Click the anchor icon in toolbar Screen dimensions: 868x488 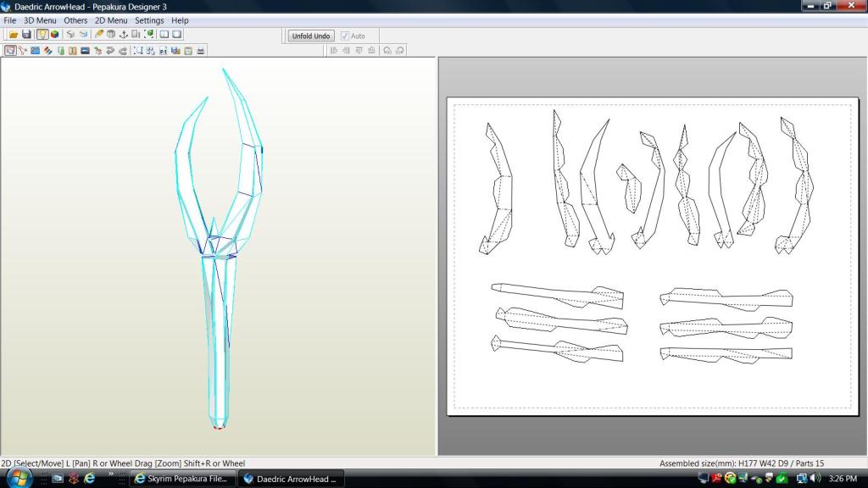[x=124, y=34]
